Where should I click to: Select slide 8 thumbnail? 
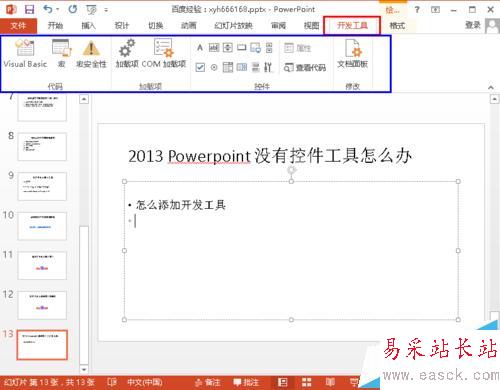coord(42,147)
